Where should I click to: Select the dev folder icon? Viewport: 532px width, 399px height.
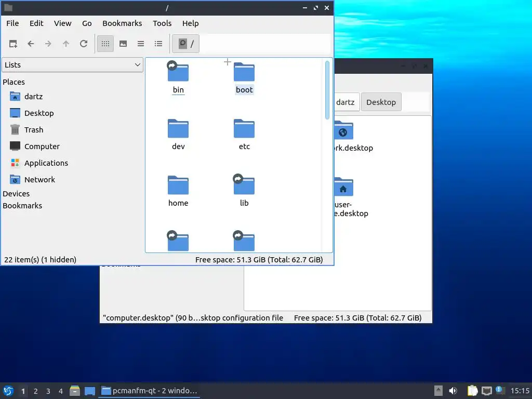(x=178, y=128)
